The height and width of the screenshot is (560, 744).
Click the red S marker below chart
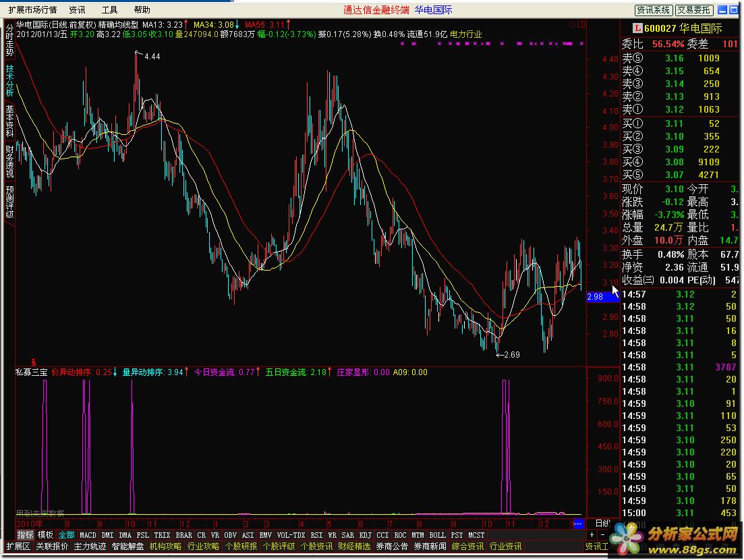[x=33, y=362]
